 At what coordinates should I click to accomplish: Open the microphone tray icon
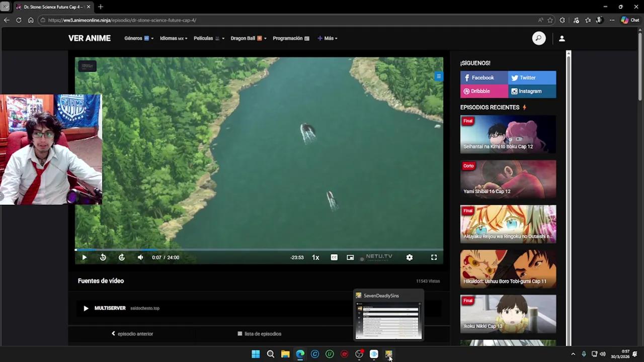(584, 354)
